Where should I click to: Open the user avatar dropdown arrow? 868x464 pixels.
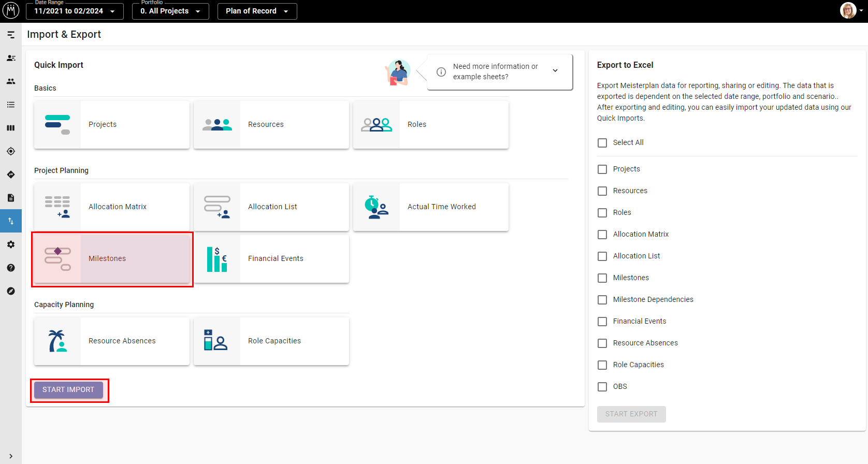862,10
